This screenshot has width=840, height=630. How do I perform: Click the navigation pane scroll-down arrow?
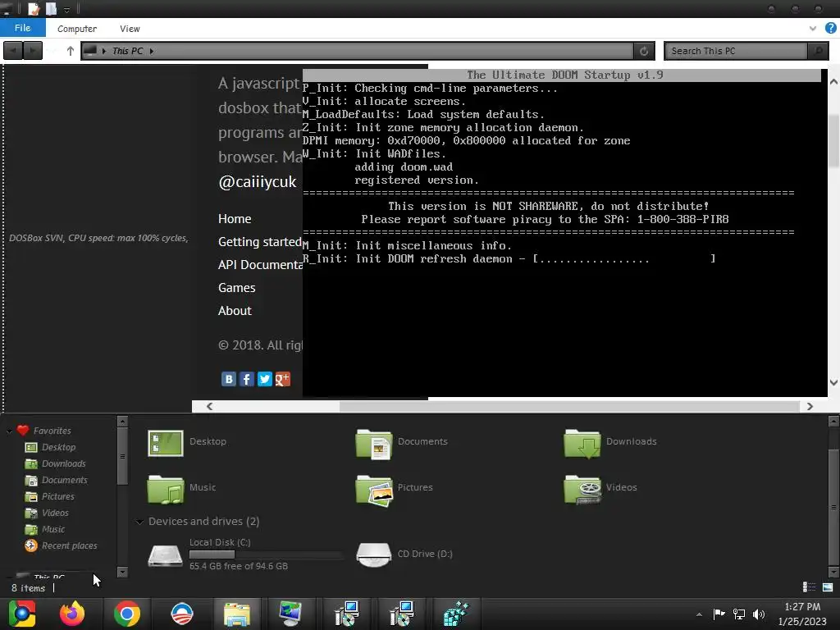122,572
